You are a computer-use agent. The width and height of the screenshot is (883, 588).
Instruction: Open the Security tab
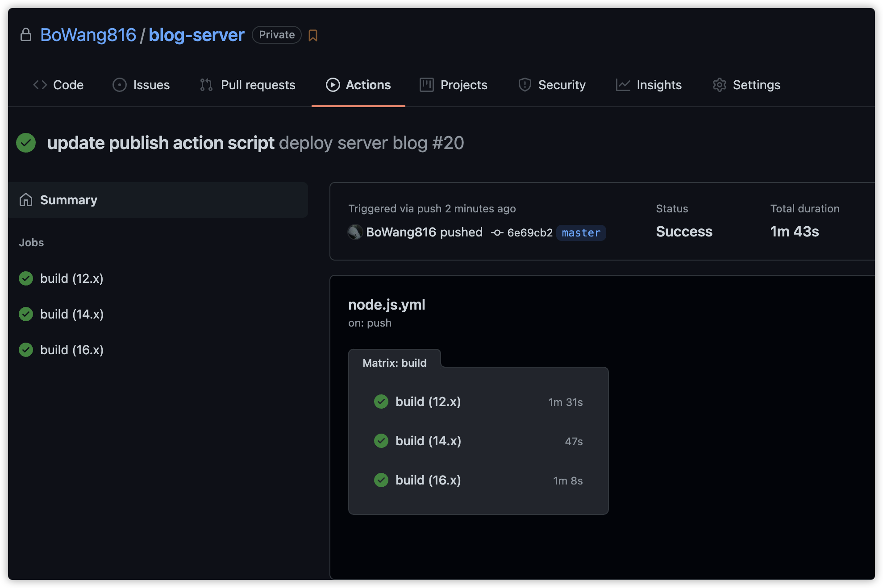(x=552, y=85)
